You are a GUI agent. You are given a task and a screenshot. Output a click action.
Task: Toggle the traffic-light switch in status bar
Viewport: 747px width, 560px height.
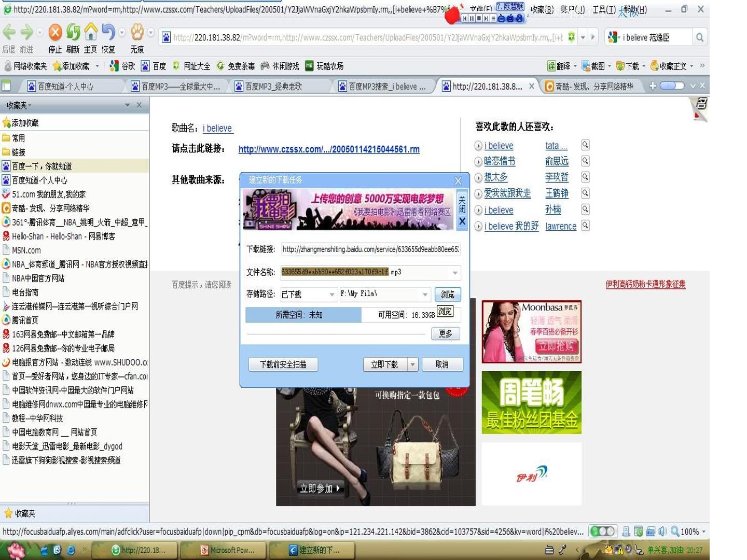[x=602, y=531]
